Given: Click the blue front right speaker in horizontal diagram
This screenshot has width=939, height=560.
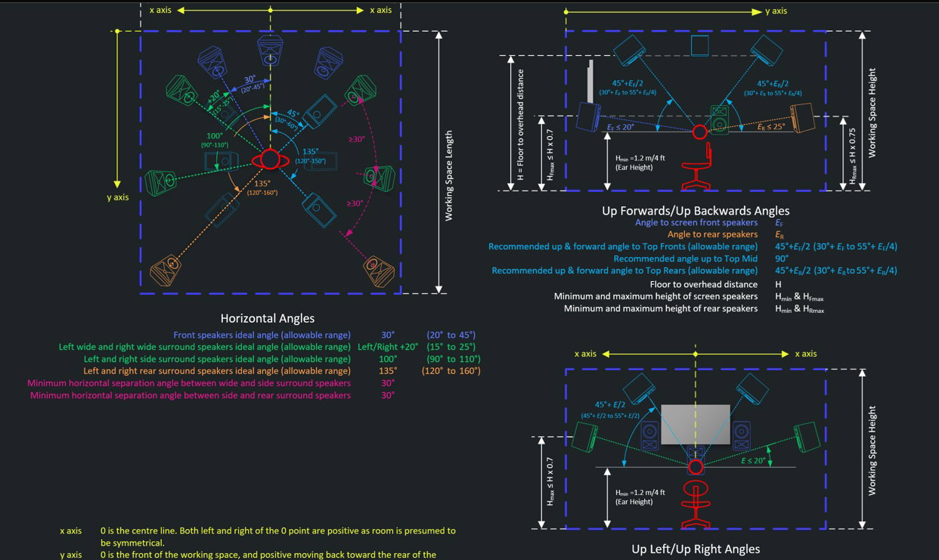Looking at the screenshot, I should [329, 61].
